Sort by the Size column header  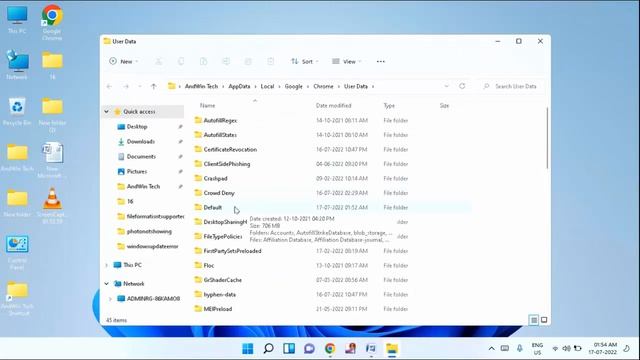click(444, 105)
